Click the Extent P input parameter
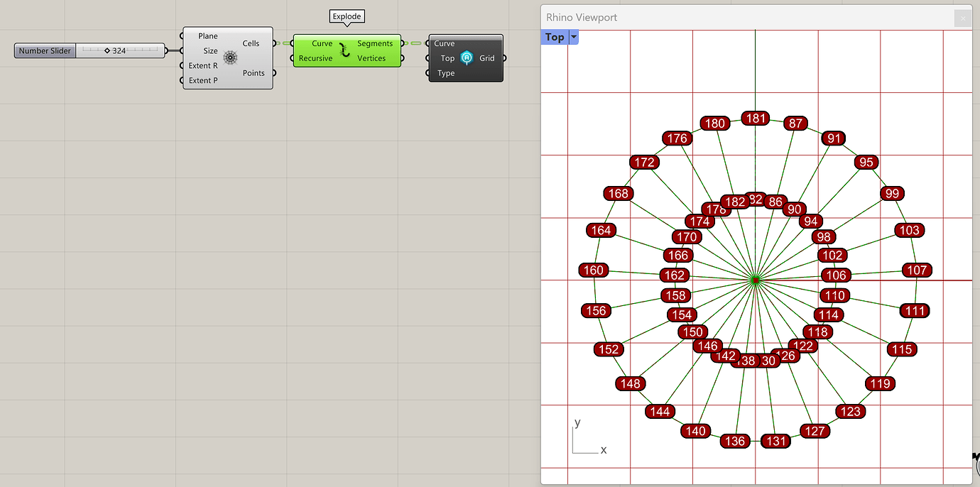Screen dimensions: 980x487 click(x=203, y=80)
